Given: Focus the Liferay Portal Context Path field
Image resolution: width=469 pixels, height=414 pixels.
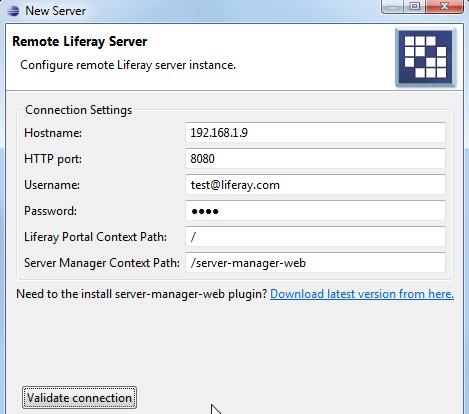Looking at the screenshot, I should coord(315,237).
